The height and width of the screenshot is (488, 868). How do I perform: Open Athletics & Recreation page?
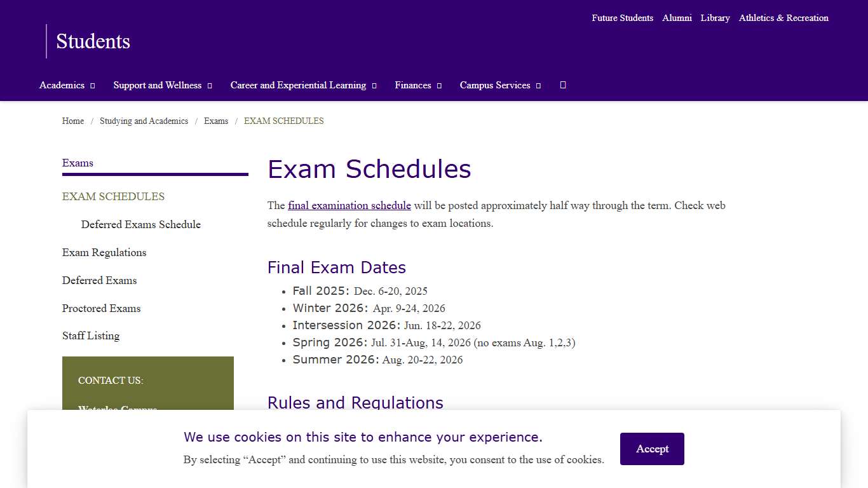pyautogui.click(x=783, y=18)
